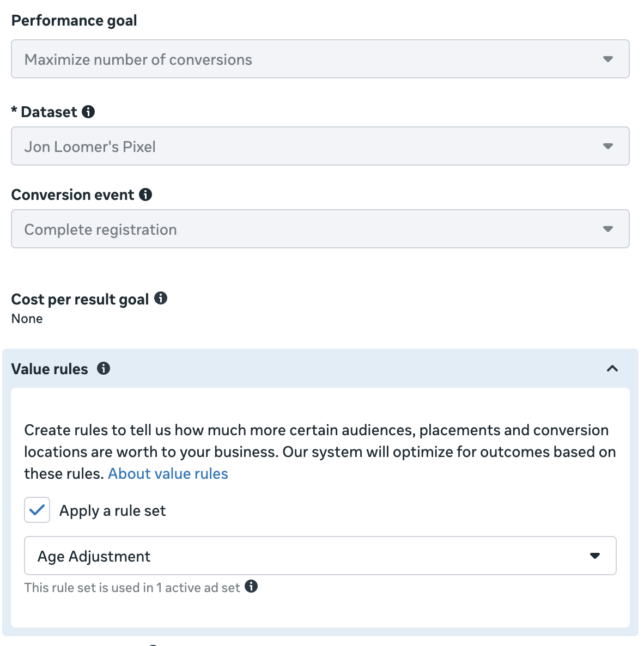
Task: Open the About value rules link
Action: coord(168,474)
